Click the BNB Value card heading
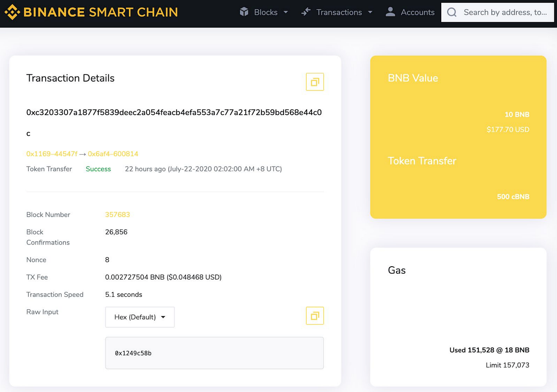The width and height of the screenshot is (557, 392). click(x=413, y=78)
